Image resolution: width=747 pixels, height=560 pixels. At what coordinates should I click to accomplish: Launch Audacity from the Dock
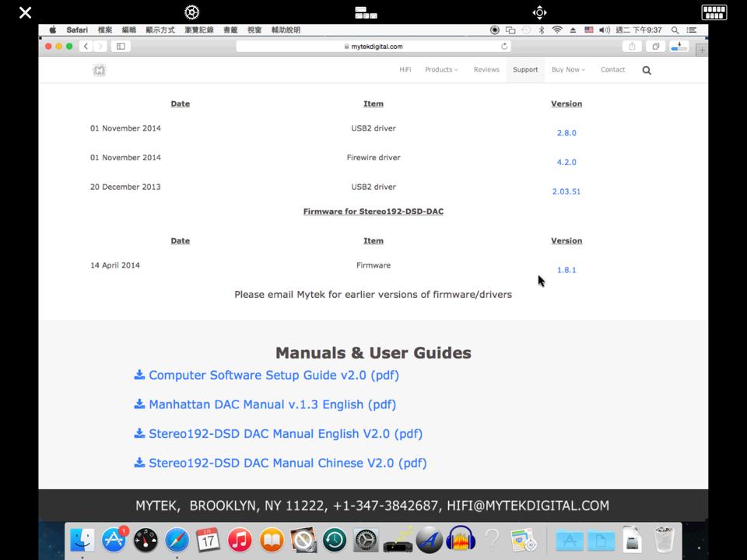(461, 540)
